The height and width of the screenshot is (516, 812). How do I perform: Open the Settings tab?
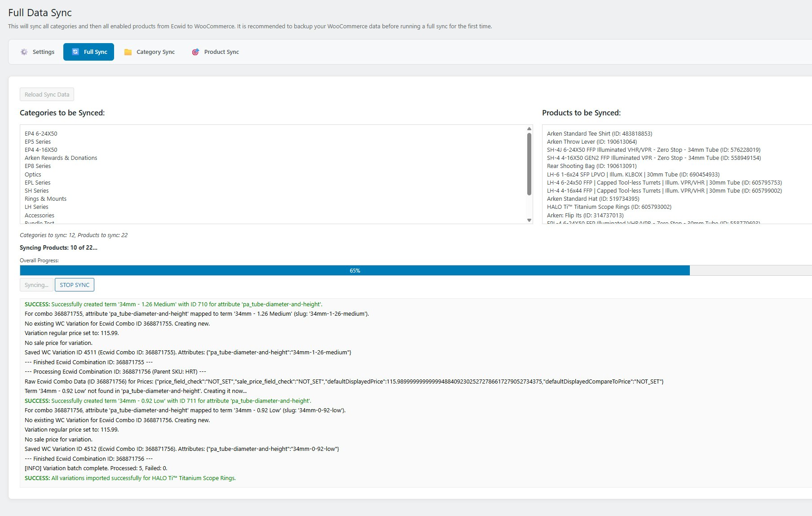(37, 52)
